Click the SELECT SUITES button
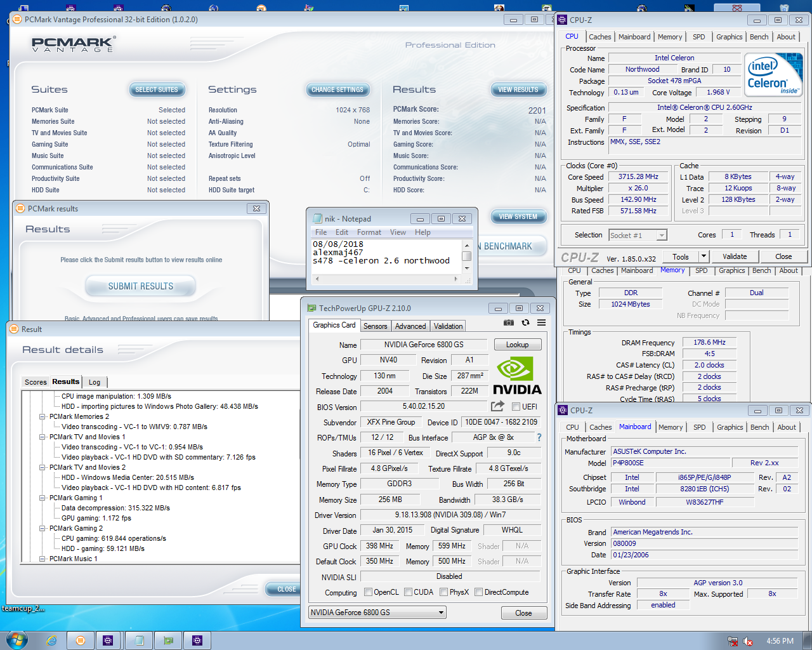 [157, 90]
